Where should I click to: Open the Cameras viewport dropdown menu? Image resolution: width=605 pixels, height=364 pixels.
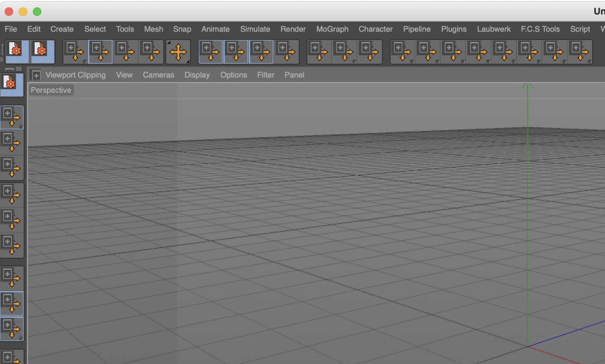pos(158,75)
